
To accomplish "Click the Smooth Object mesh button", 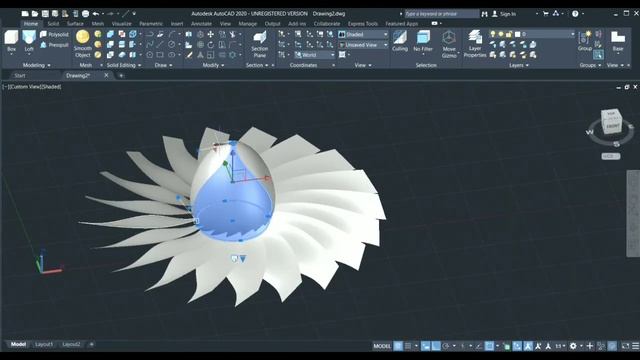I will [82, 44].
